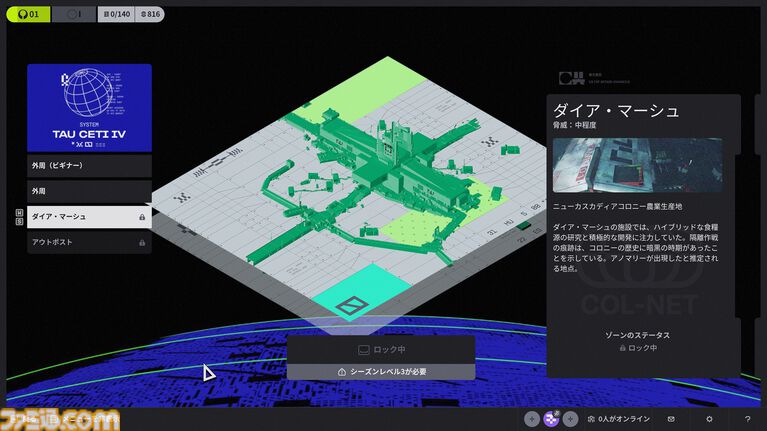The width and height of the screenshot is (767, 431).
Task: Open settings with the gear icon
Action: pyautogui.click(x=709, y=419)
